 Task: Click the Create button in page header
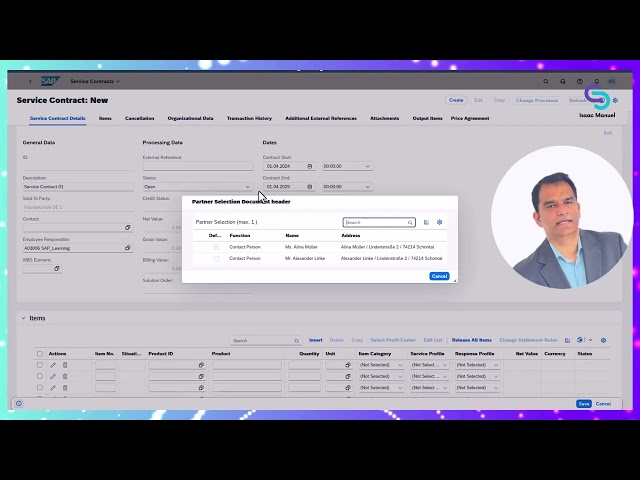[456, 100]
